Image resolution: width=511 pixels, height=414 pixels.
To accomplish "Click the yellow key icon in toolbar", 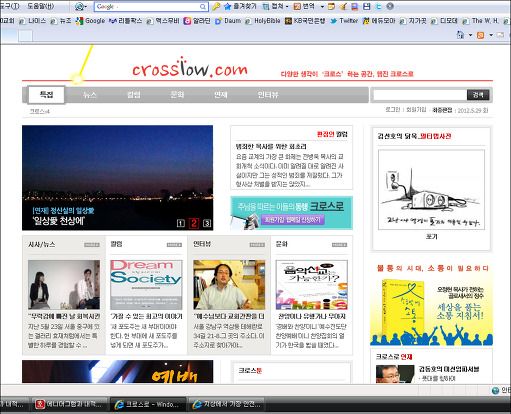I will coord(216,6).
